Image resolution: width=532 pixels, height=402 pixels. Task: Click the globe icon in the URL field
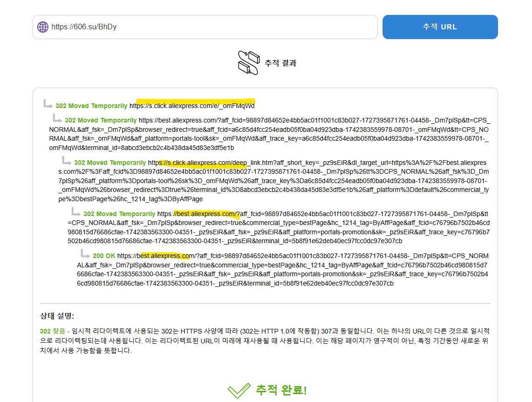click(43, 27)
